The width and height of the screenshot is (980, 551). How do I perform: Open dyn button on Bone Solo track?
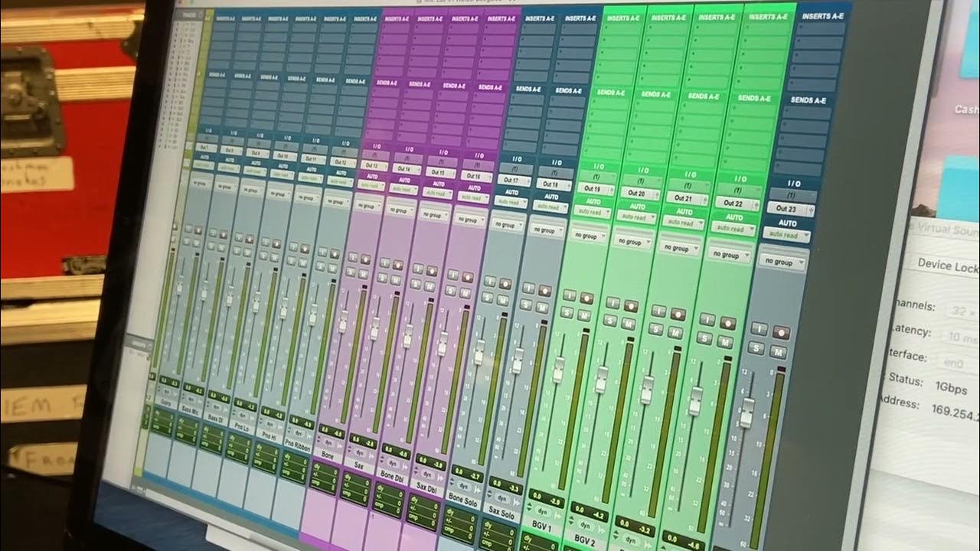[x=463, y=486]
